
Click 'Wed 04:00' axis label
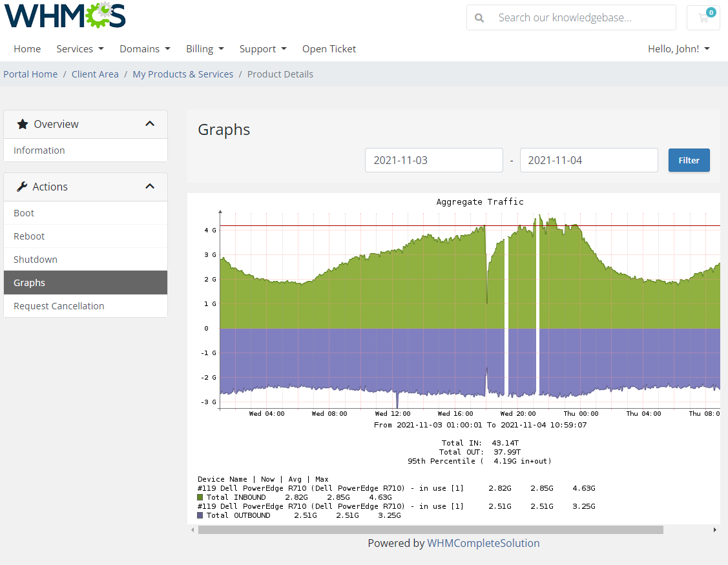click(x=267, y=414)
